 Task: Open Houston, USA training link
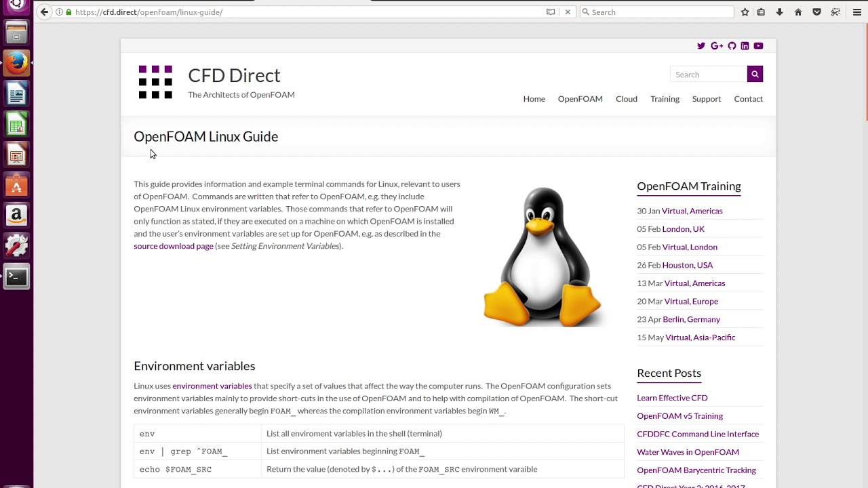687,265
